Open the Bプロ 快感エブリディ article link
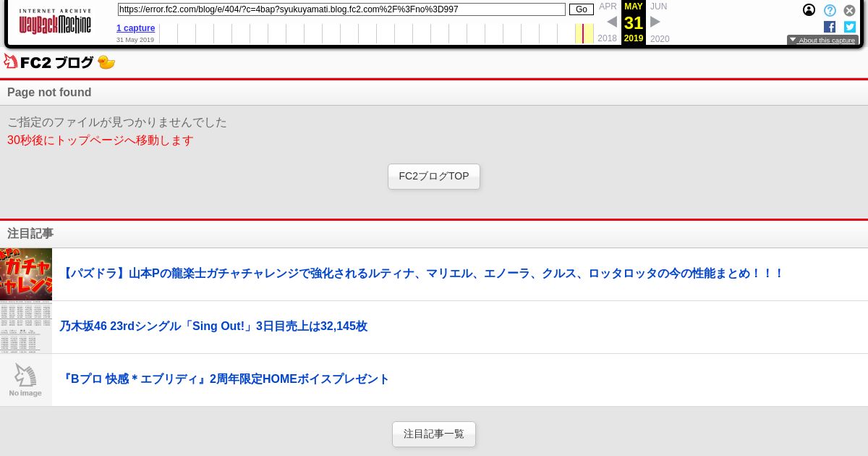This screenshot has width=868, height=456. point(224,379)
